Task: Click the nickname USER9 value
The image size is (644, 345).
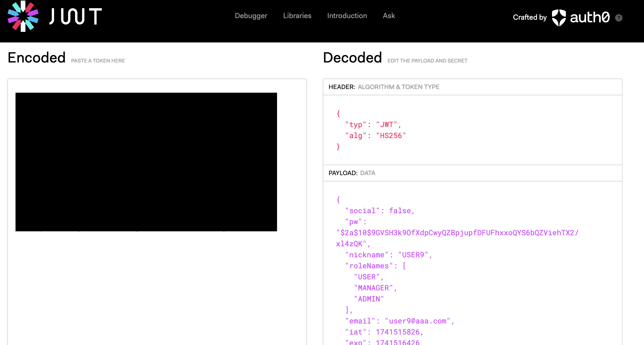Action: pos(413,255)
